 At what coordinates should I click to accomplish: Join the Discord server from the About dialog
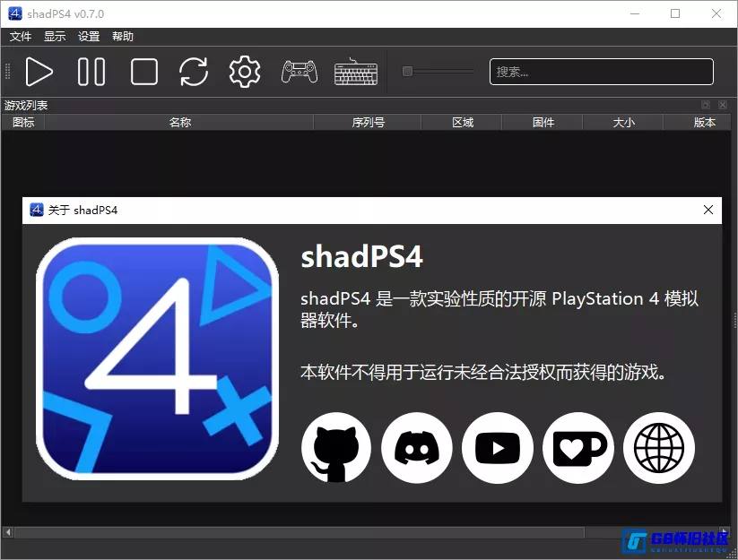417,448
